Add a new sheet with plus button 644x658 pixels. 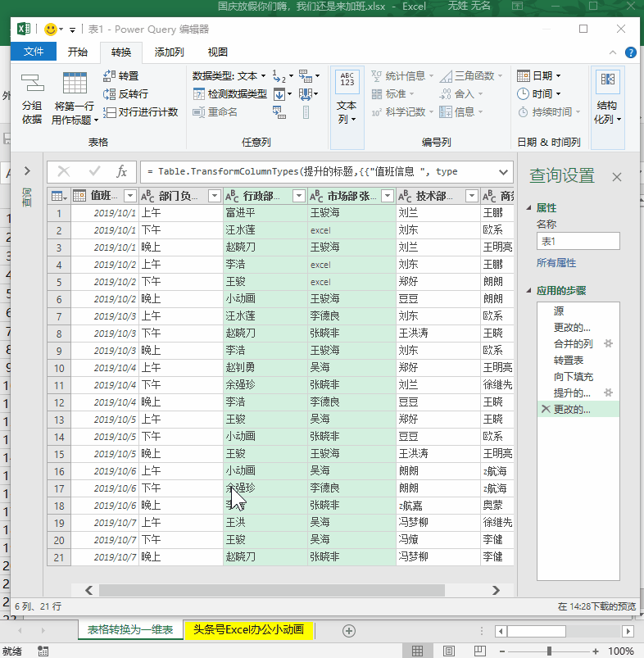pos(349,631)
